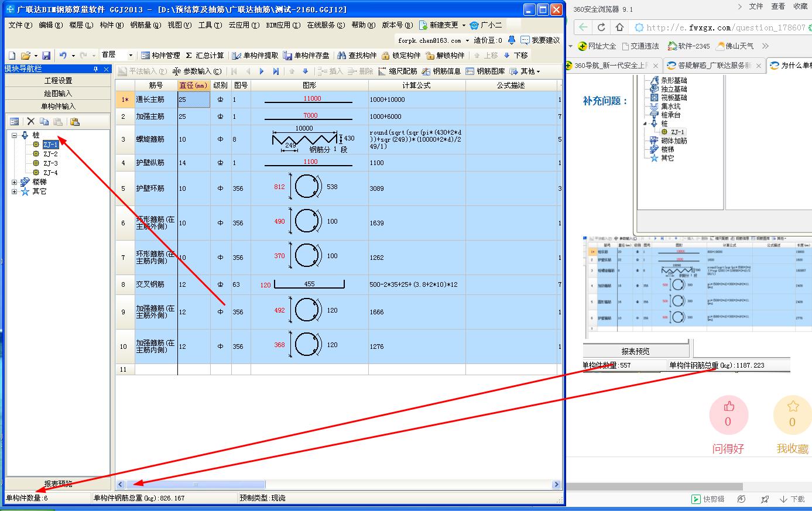Copy component icon in navigation panel
Viewport: 812px width, 511px height.
pyautogui.click(x=44, y=122)
